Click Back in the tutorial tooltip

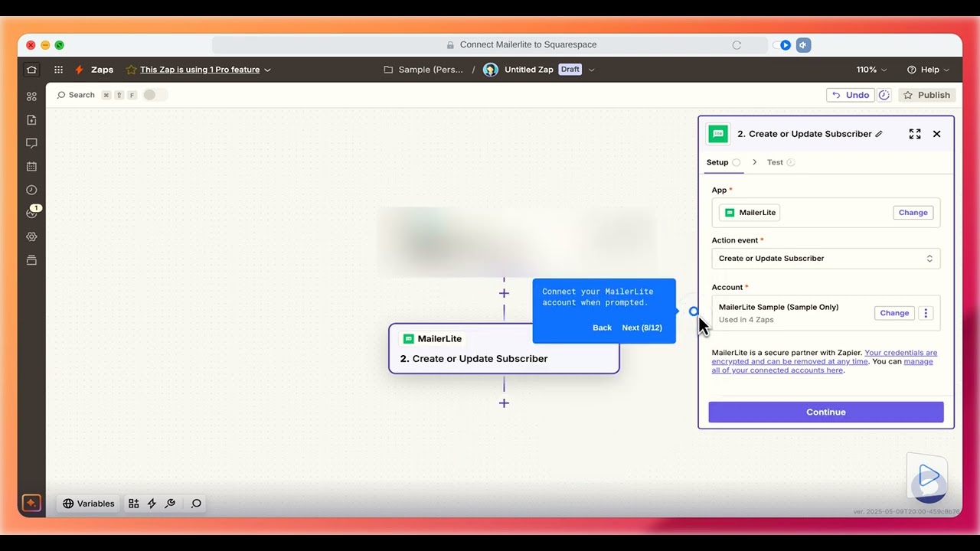tap(602, 328)
